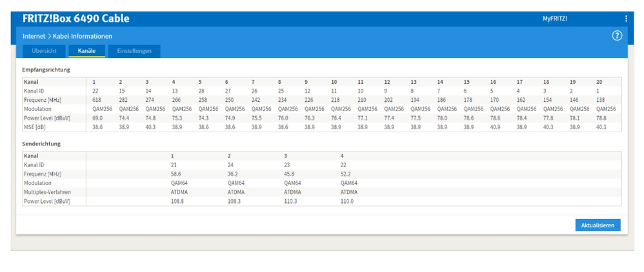Select the 282 frequency value

point(123,100)
